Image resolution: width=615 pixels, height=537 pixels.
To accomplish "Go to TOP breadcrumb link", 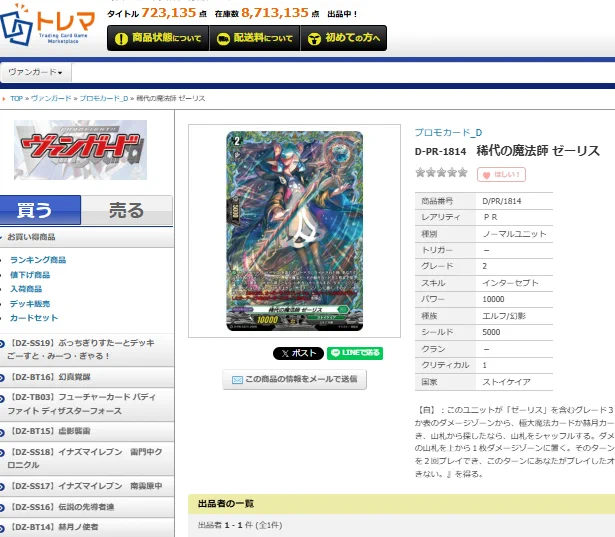I will coord(16,98).
